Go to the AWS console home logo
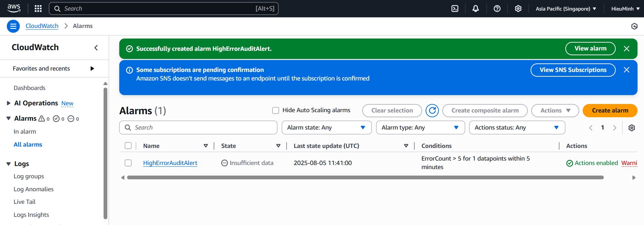Viewport: 644px width, 225px height. click(14, 8)
